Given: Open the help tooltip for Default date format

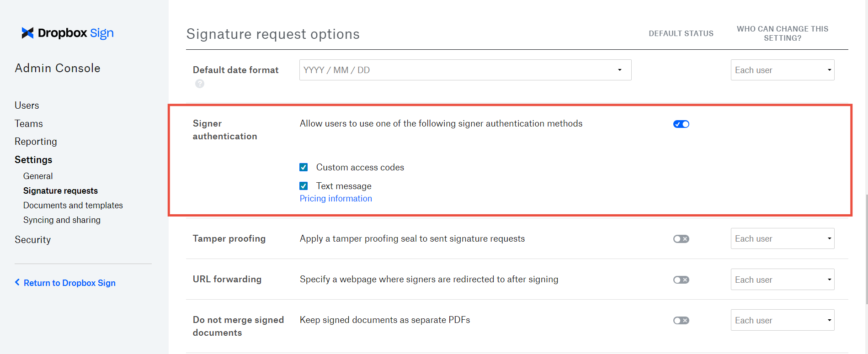Looking at the screenshot, I should [200, 84].
